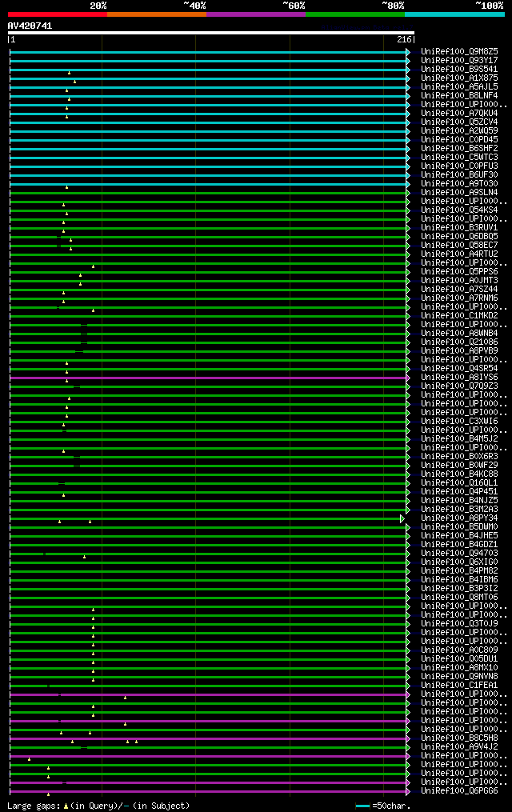Select the UniRef100_A0JMT3 hit
This screenshot has width=512, height=812.
(x=459, y=281)
